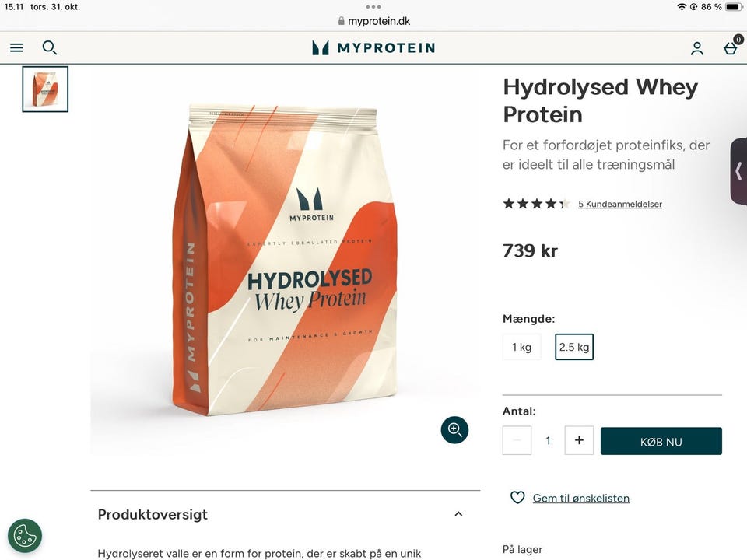
Task: Click the Myprotein logo
Action: coord(373,47)
